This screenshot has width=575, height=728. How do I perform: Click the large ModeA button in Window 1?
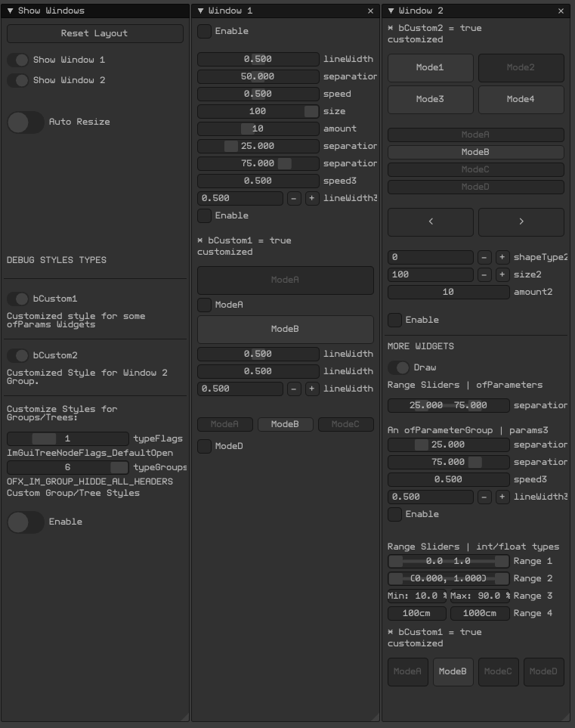coord(286,280)
